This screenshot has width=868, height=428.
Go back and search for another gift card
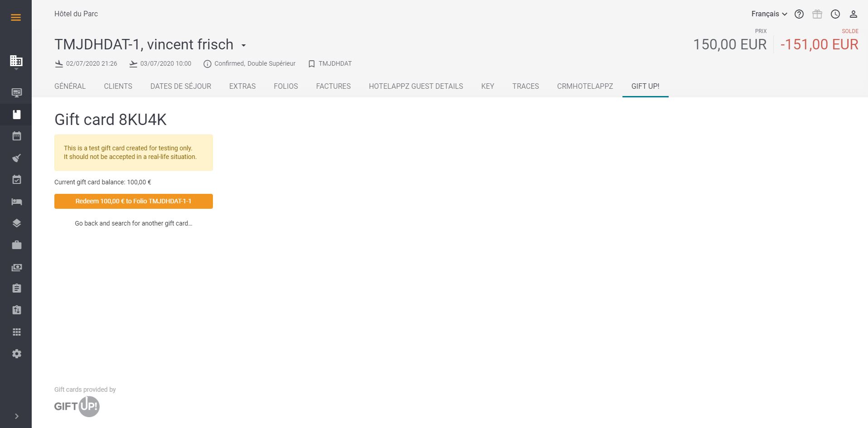pyautogui.click(x=134, y=223)
